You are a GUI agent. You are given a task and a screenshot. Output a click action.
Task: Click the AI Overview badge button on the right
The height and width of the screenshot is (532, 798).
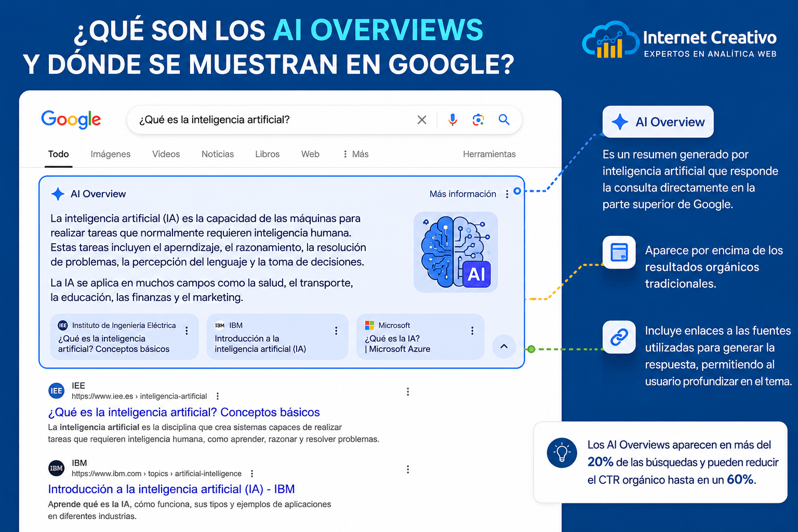pos(658,122)
